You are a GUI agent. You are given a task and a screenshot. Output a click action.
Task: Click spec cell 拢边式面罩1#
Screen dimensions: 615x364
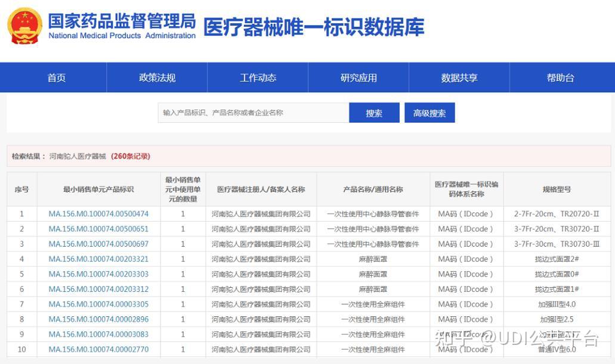(x=557, y=289)
